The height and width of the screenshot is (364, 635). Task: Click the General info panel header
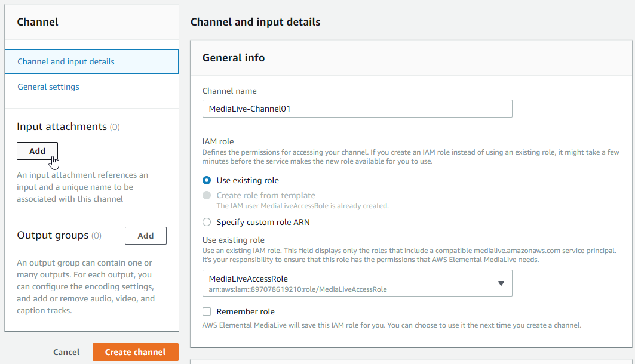(234, 58)
